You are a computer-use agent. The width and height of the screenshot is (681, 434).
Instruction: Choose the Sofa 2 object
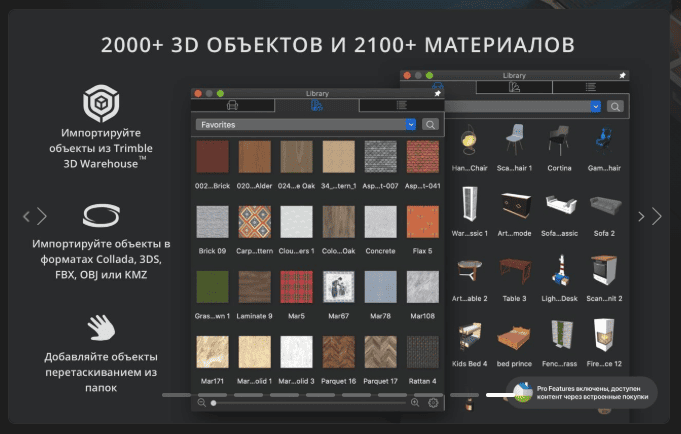click(x=605, y=205)
